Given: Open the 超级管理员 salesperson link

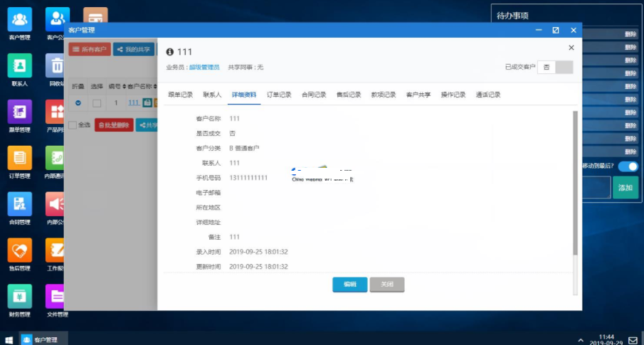Looking at the screenshot, I should coord(204,67).
